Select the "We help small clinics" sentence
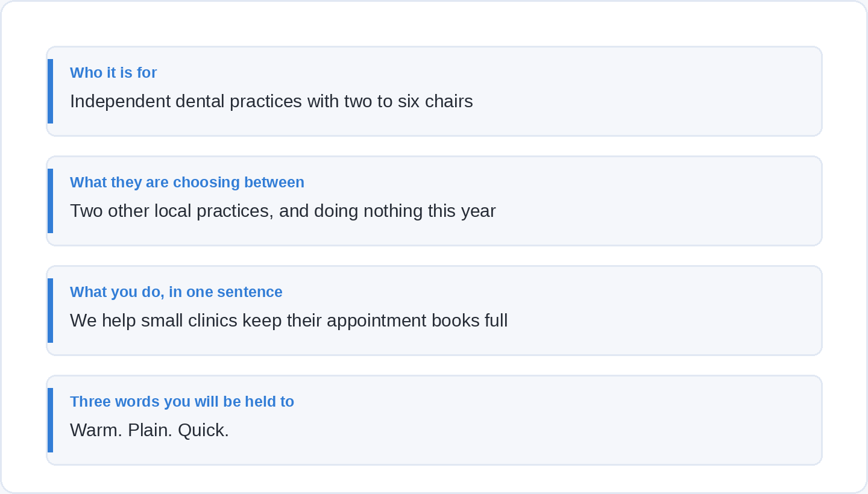Screen dimensions: 868x494 pyautogui.click(x=289, y=320)
